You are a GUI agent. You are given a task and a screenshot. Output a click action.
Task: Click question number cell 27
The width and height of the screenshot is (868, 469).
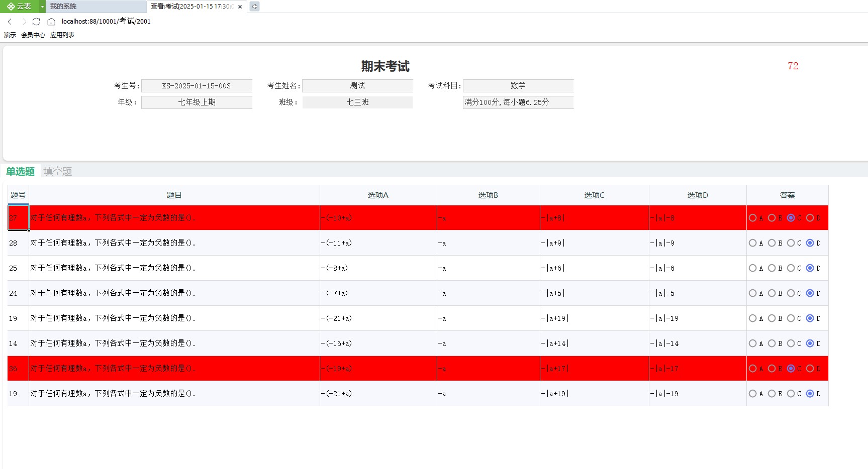18,218
